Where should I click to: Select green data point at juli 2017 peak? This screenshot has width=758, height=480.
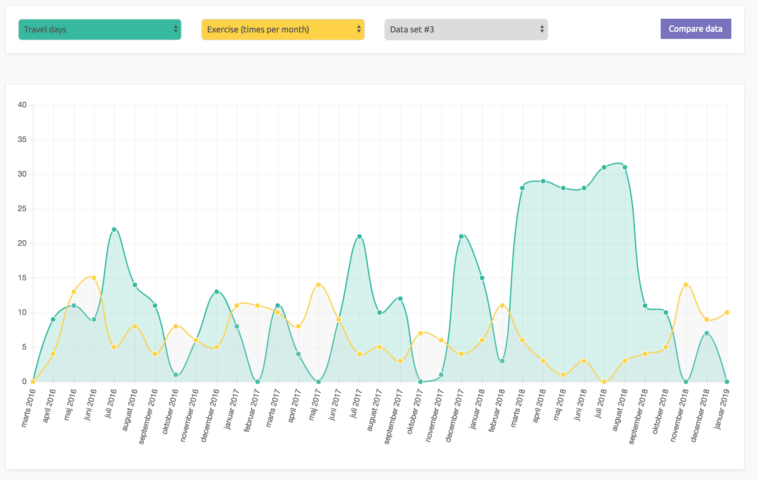[x=359, y=236]
